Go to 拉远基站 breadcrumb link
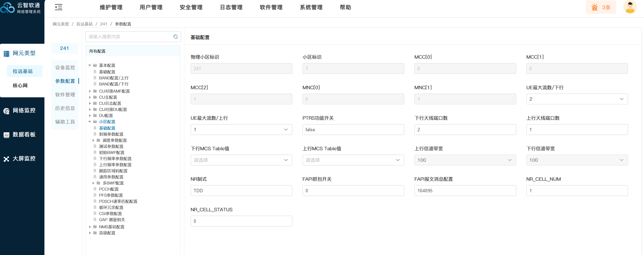This screenshot has width=644, height=255. [84, 24]
